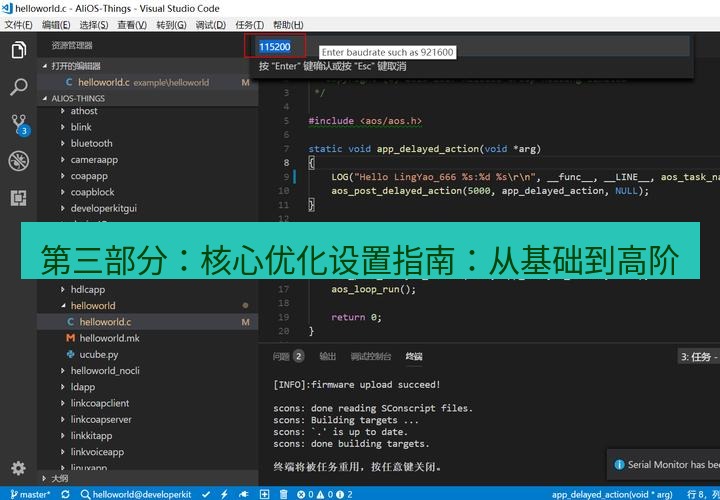Expand the coapapp folder
The width and height of the screenshot is (720, 500).
point(89,176)
